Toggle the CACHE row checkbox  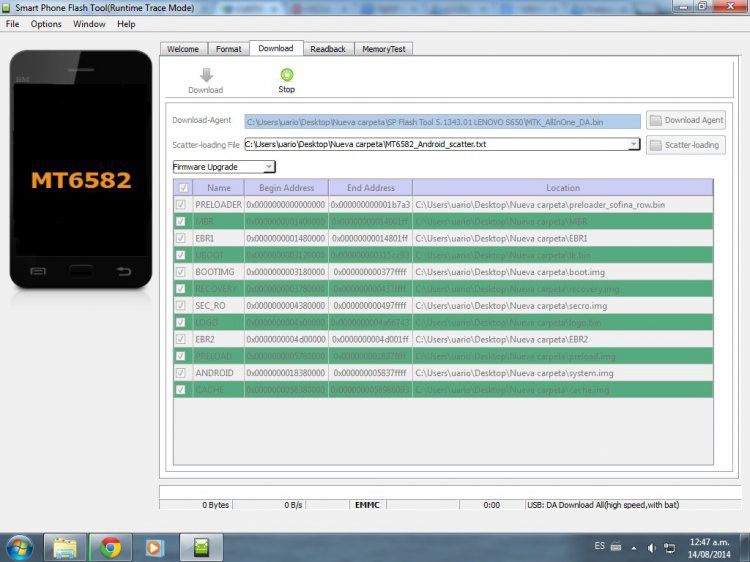pyautogui.click(x=181, y=390)
